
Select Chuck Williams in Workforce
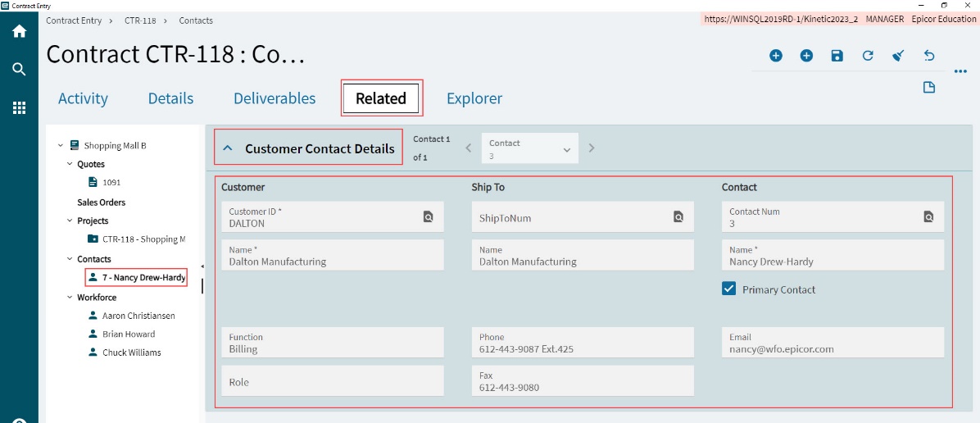[131, 352]
